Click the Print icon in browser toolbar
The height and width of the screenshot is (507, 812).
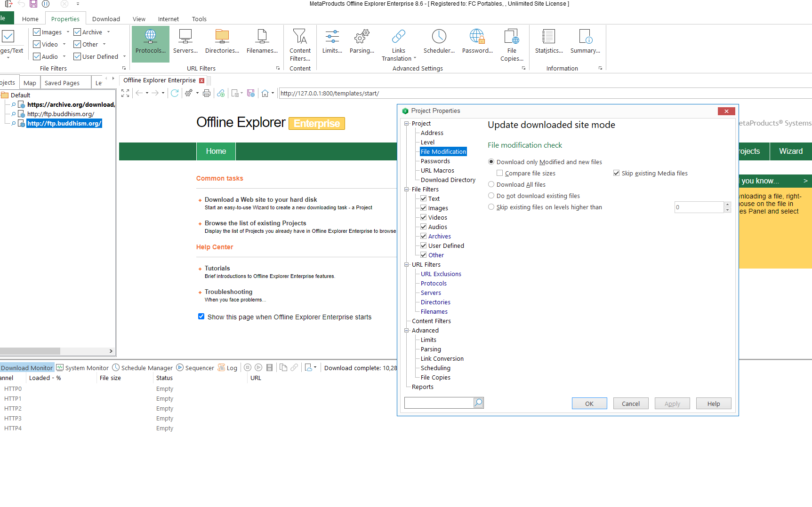206,93
